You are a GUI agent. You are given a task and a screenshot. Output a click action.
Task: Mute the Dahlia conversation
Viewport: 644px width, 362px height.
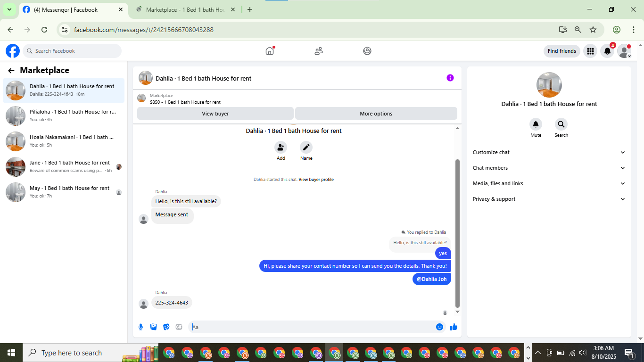point(536,124)
